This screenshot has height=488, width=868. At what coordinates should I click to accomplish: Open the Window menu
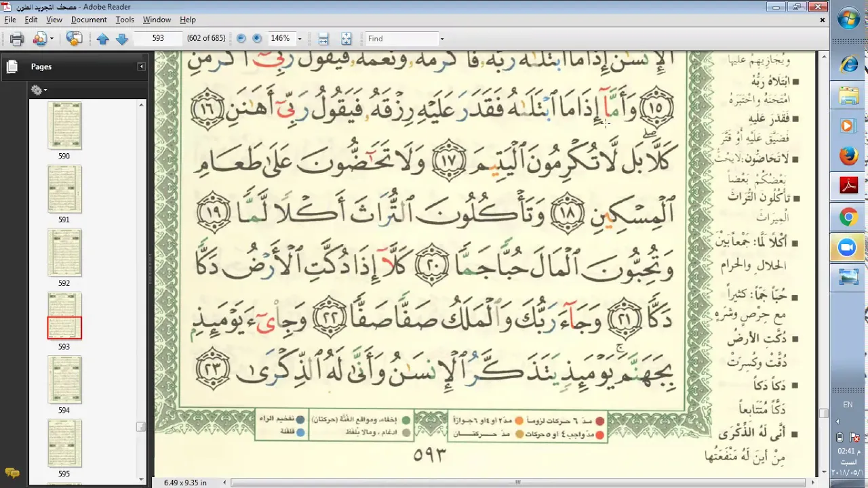point(157,20)
